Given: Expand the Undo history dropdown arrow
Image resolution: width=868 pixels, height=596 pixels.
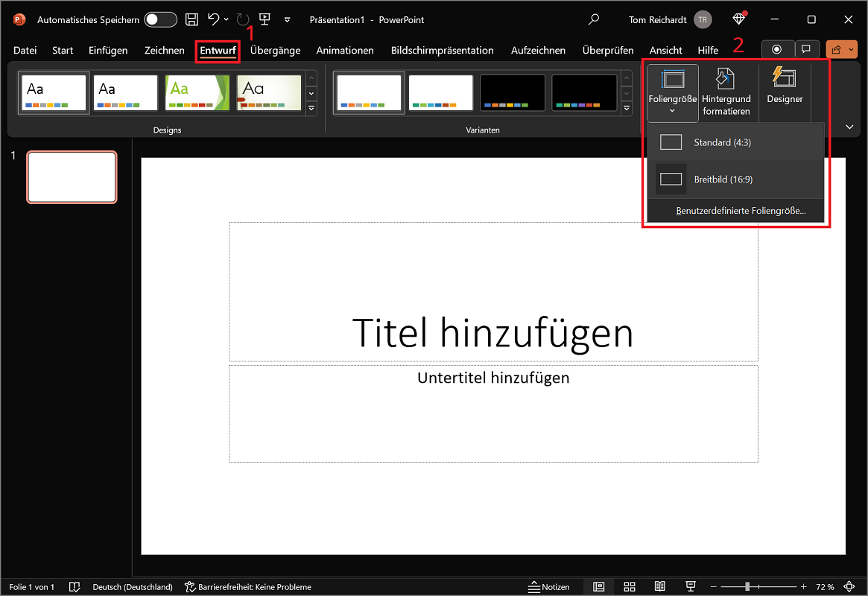Looking at the screenshot, I should tap(226, 19).
